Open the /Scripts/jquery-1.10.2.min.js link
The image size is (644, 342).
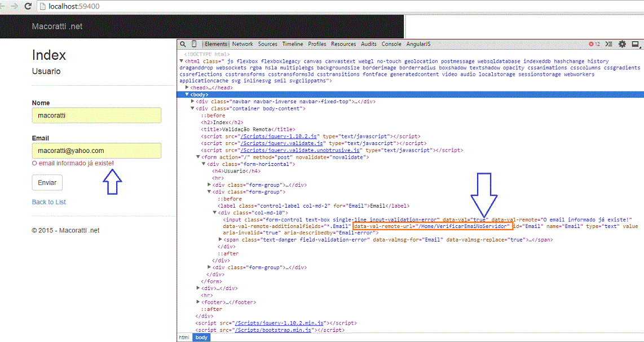tap(280, 323)
